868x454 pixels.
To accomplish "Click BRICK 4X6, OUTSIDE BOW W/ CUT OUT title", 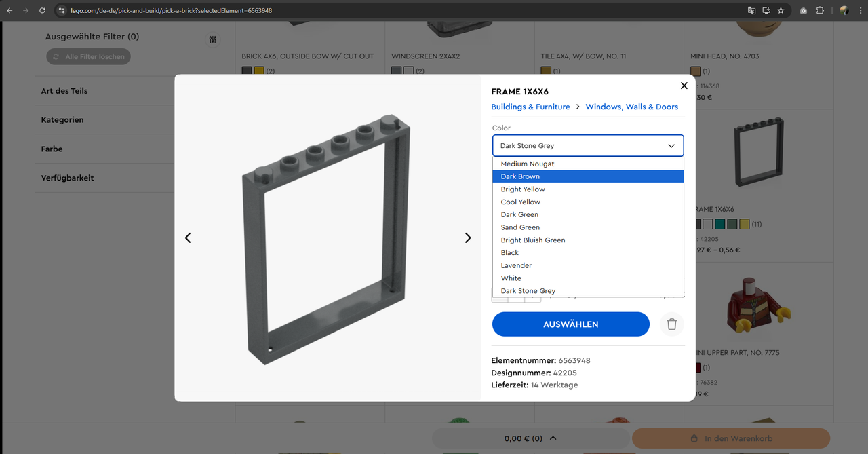I will click(308, 56).
